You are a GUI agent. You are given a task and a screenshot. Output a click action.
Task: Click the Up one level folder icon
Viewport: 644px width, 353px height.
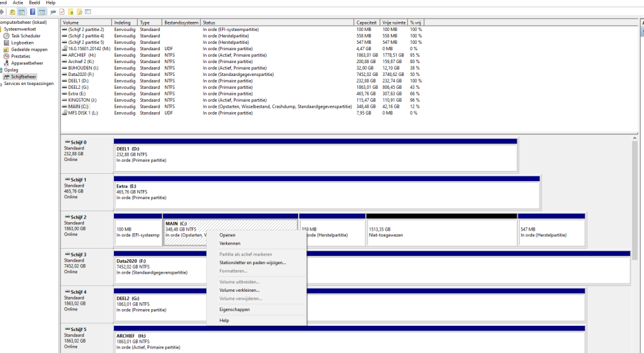point(12,12)
